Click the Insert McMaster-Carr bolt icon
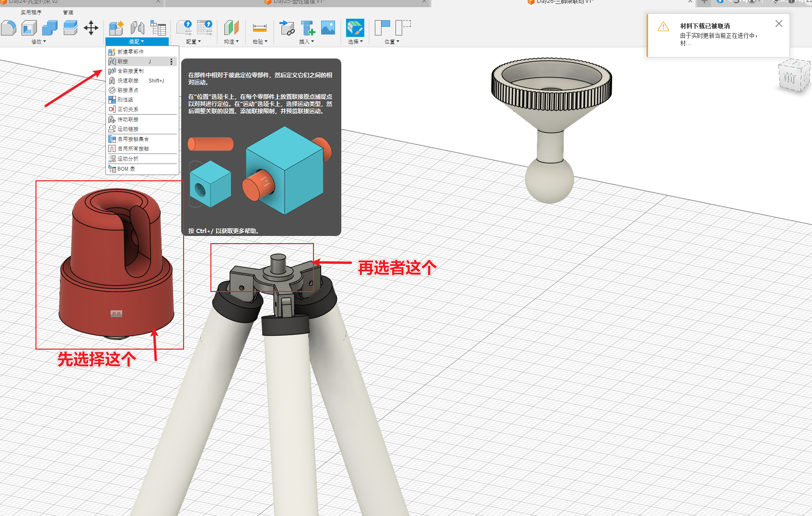 click(307, 28)
